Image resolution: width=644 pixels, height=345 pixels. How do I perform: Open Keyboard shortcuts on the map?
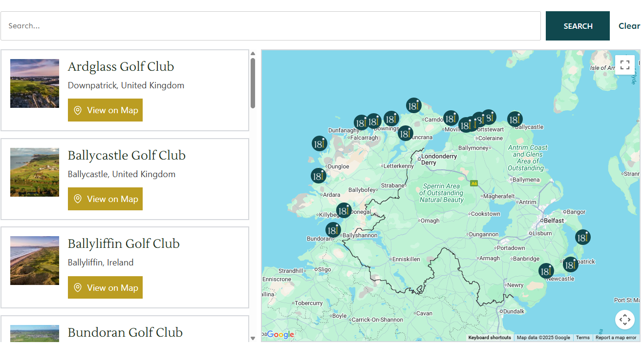[x=490, y=338]
